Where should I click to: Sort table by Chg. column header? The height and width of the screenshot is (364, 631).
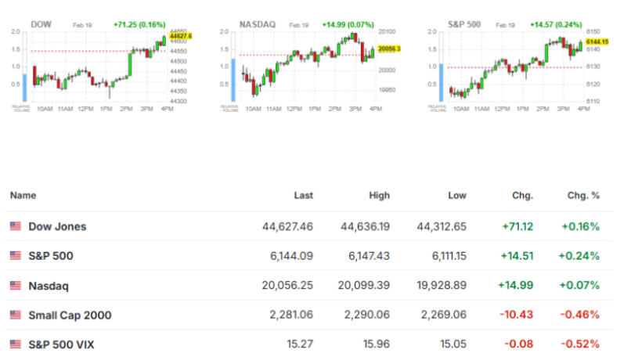(x=522, y=196)
